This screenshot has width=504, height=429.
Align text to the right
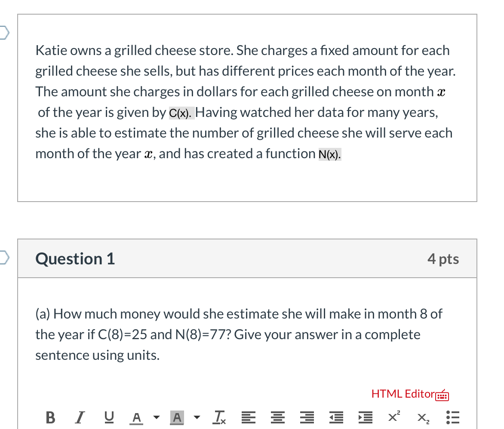(x=307, y=417)
